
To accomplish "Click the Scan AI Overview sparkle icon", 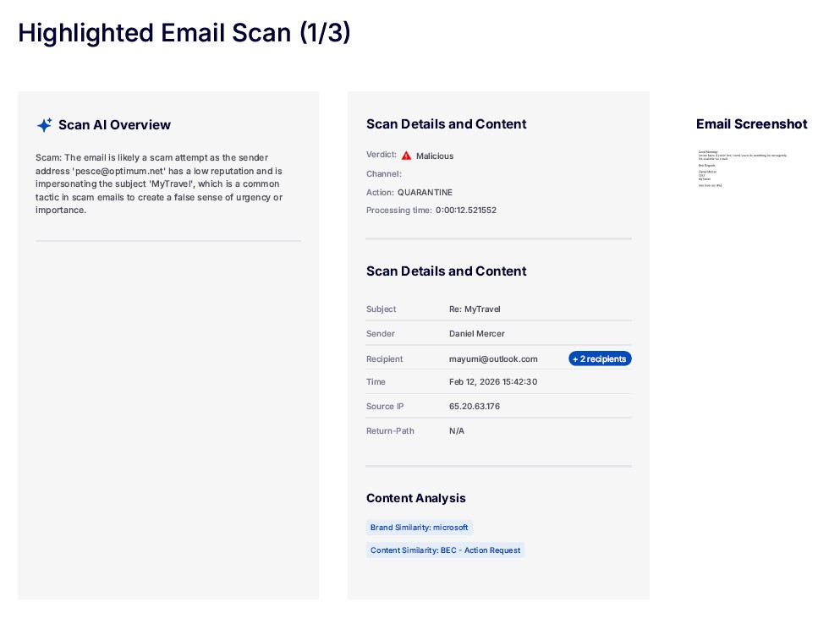I will 44,125.
